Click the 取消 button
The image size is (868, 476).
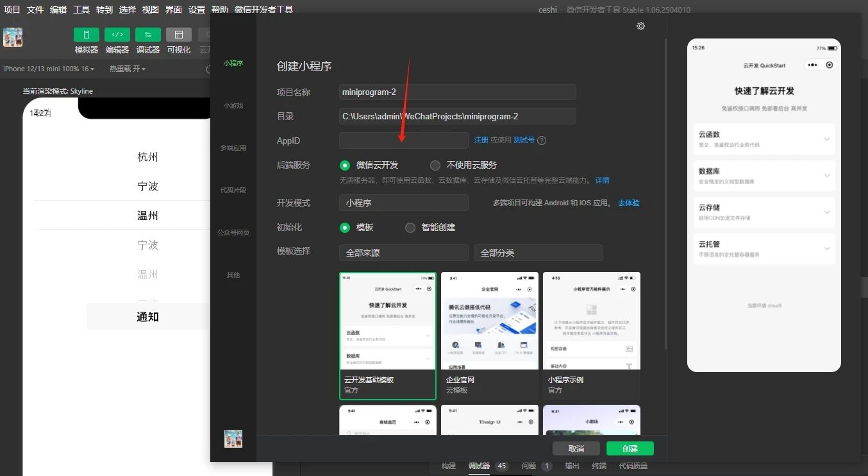pyautogui.click(x=576, y=448)
